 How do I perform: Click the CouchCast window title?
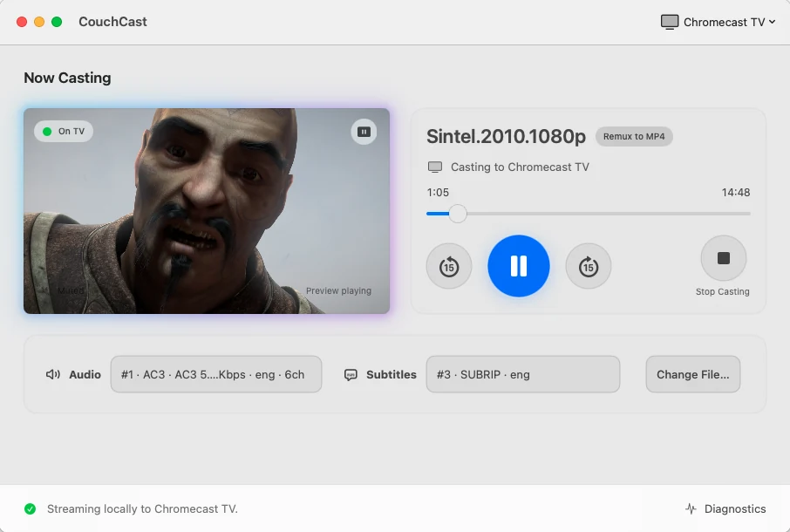coord(112,22)
